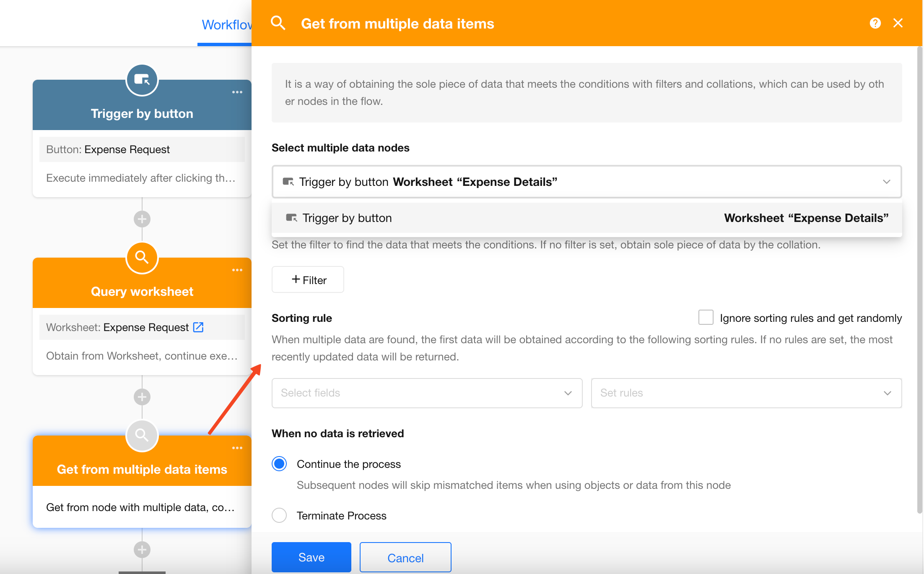Click the add-node plus below Trigger by button
Viewport: 924px width, 574px height.
click(x=142, y=219)
